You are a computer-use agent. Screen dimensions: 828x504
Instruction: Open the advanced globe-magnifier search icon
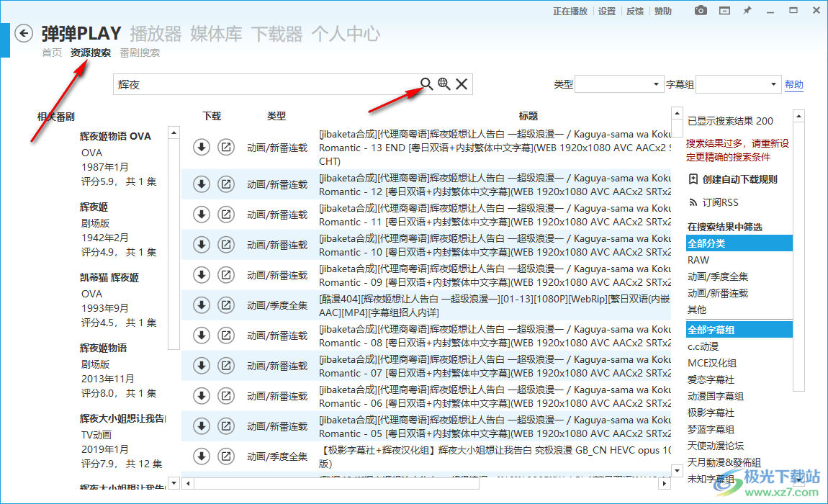coord(444,84)
